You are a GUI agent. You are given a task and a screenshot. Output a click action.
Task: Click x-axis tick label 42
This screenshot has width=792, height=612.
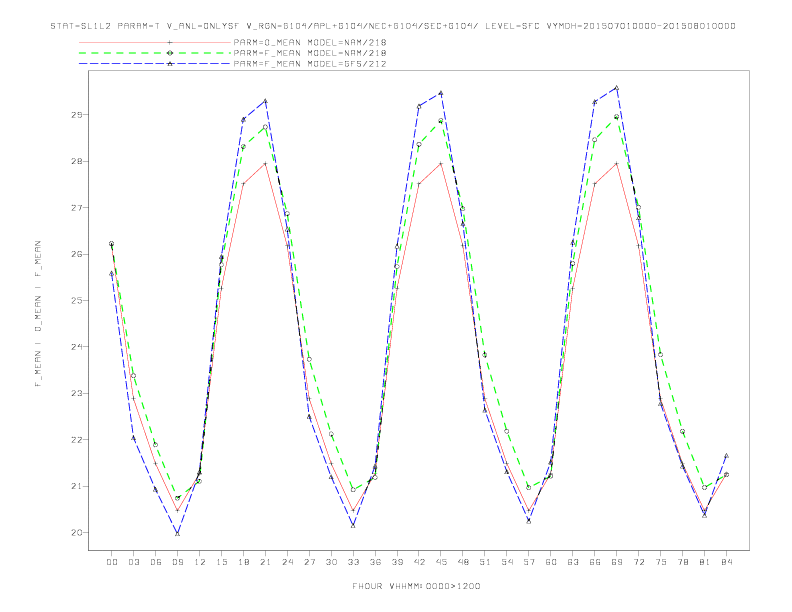pyautogui.click(x=419, y=562)
